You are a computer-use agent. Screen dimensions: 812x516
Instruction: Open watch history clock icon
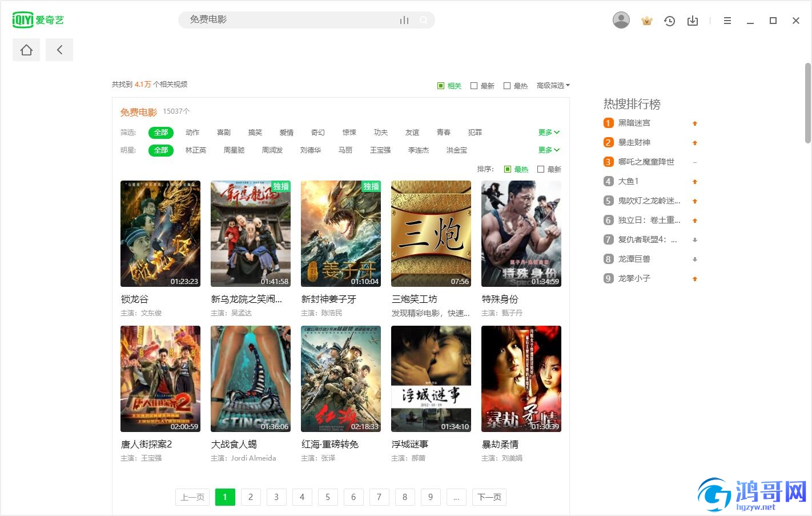[x=670, y=21]
